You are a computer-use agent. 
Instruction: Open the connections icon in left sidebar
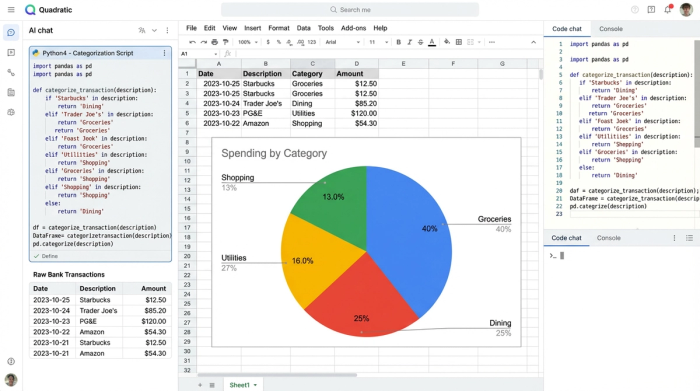[x=11, y=72]
